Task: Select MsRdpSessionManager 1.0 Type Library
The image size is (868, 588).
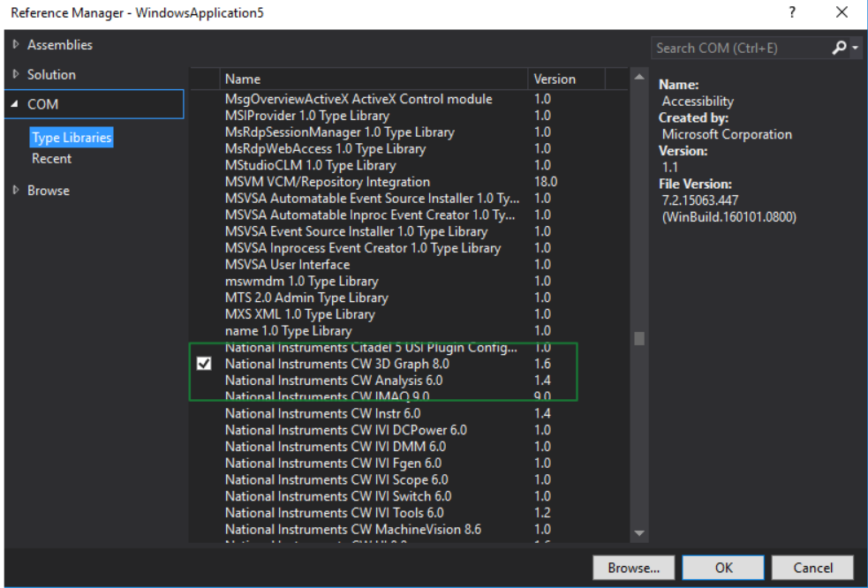Action: 410,132
